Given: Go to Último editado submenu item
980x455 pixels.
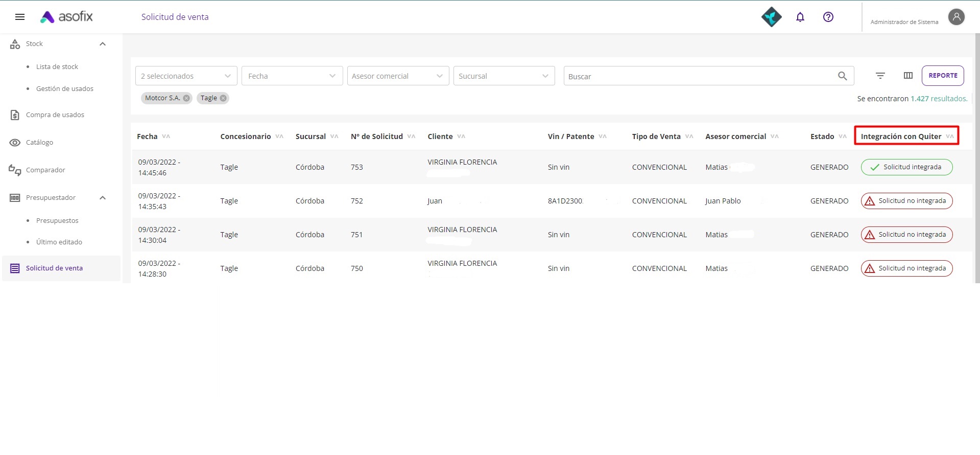Looking at the screenshot, I should tap(59, 242).
